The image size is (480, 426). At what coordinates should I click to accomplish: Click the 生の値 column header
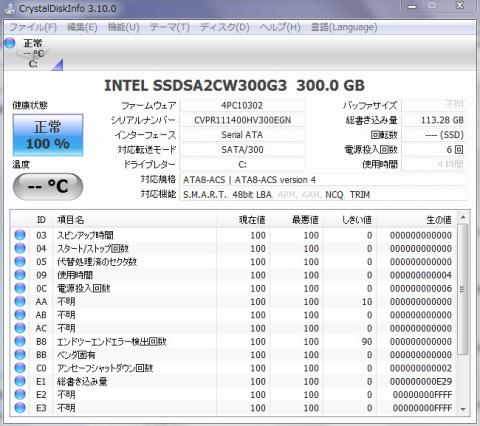(417, 220)
